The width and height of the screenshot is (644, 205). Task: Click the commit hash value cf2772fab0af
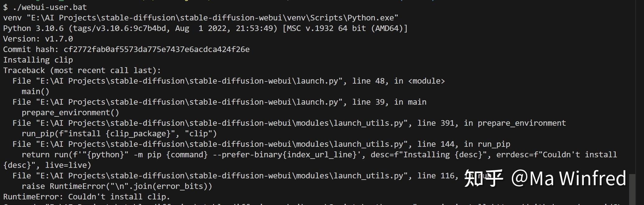(x=156, y=50)
